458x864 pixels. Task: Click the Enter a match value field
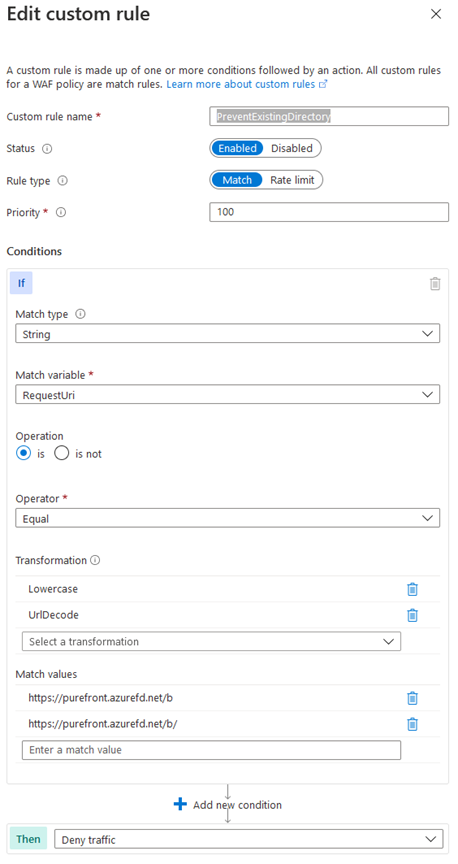(x=211, y=750)
